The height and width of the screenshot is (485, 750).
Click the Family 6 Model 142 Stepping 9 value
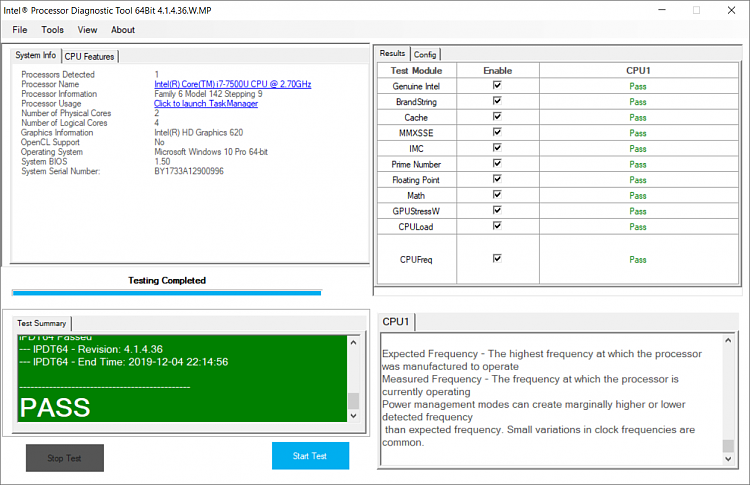[x=208, y=94]
